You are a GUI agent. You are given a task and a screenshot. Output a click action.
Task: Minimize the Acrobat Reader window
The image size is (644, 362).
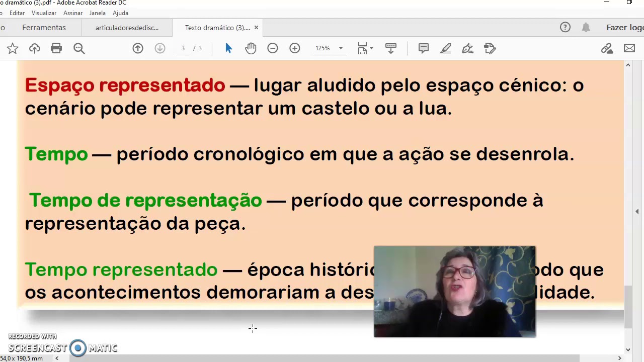[x=607, y=3]
